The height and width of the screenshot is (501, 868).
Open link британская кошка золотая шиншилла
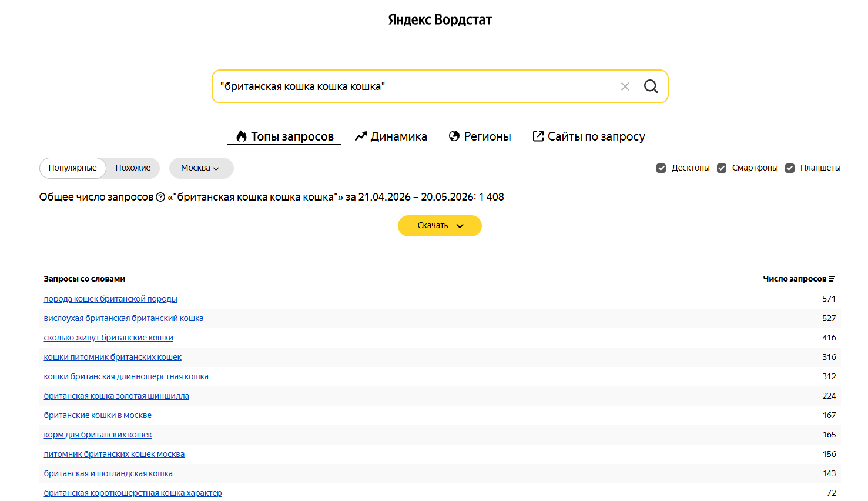tap(116, 396)
